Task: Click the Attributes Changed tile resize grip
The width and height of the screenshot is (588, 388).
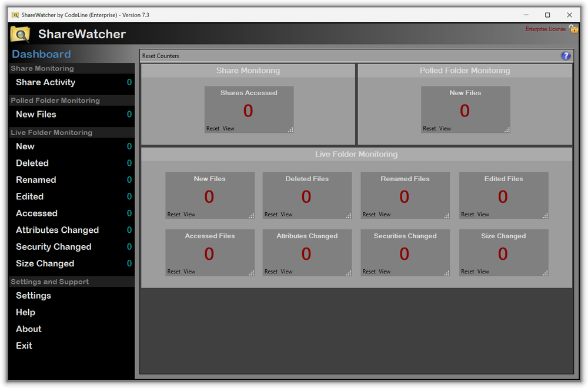Action: [349, 273]
